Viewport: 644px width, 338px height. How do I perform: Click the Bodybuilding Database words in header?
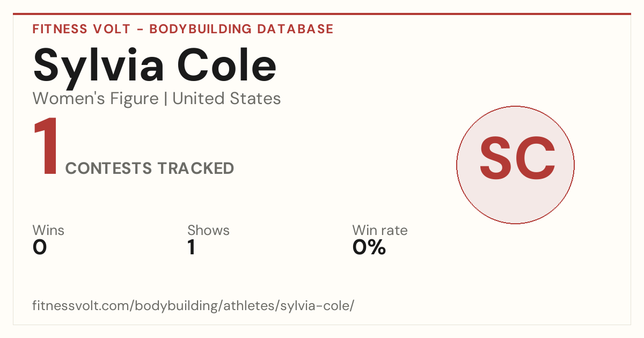pos(241,29)
